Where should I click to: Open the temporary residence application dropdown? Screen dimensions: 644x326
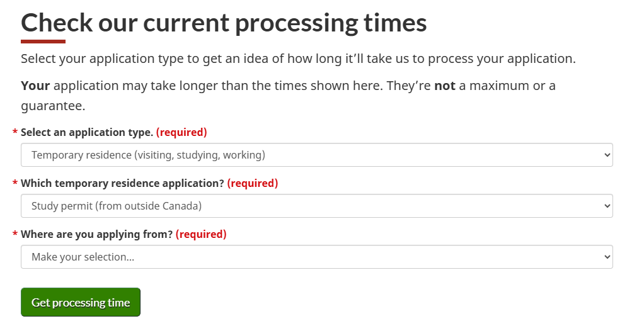(316, 206)
